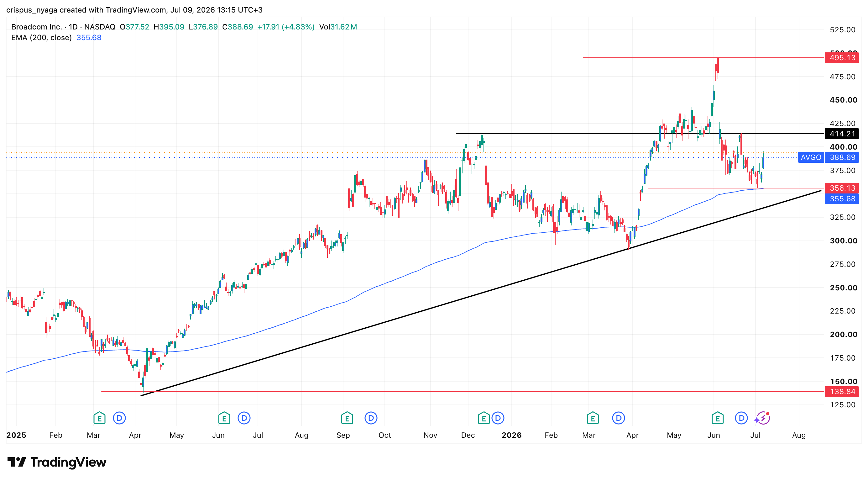The image size is (868, 481).
Task: Click the Vol 31.62 M value
Action: point(338,27)
